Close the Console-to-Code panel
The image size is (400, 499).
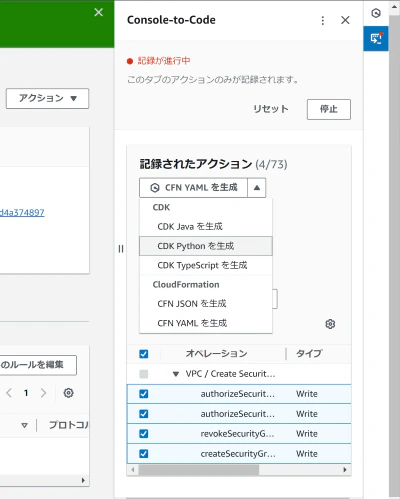[345, 20]
